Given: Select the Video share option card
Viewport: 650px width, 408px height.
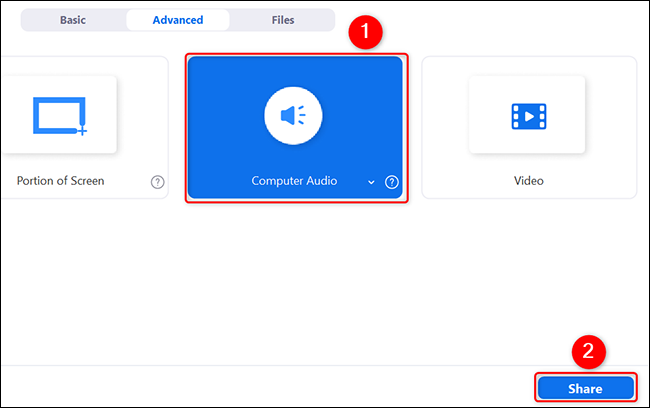Looking at the screenshot, I should point(528,125).
